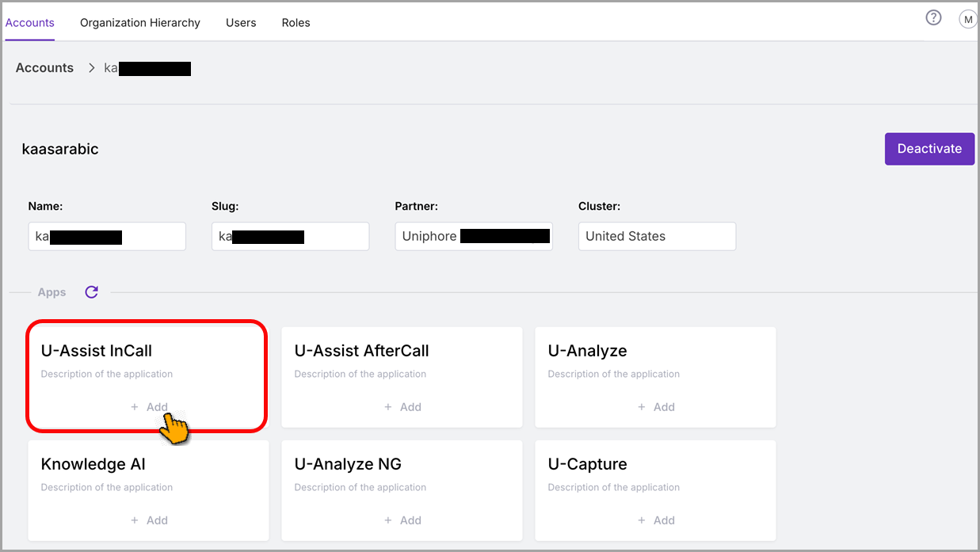
Task: Click the Cluster: label
Action: (599, 206)
